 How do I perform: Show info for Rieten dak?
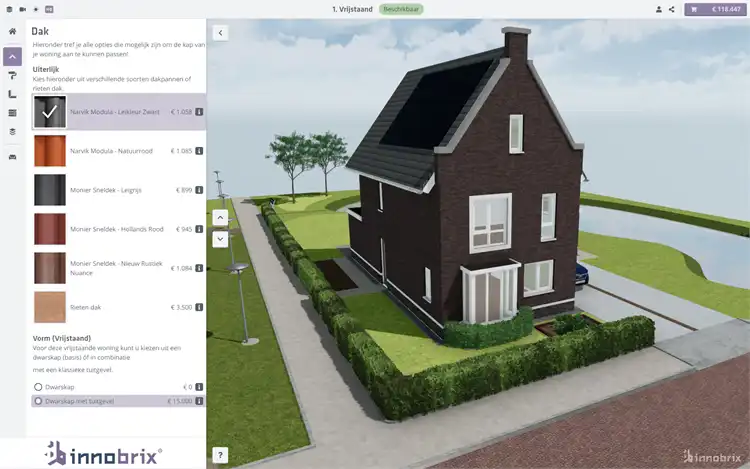pyautogui.click(x=199, y=307)
